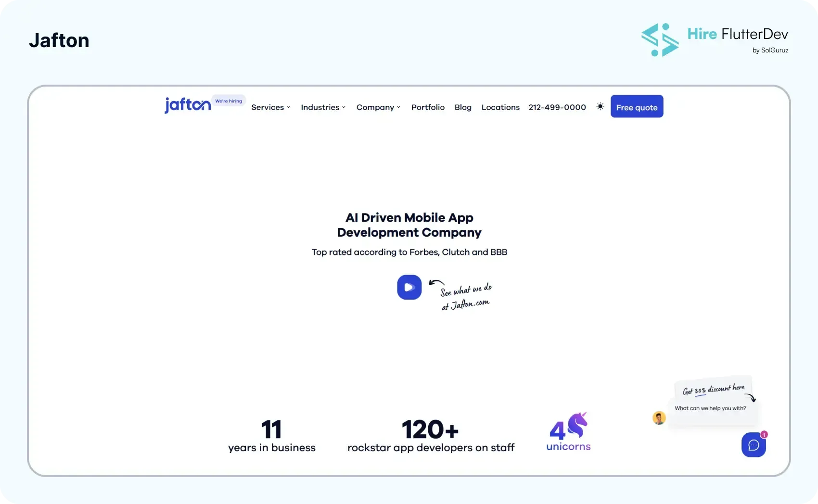Open the chat bubble widget icon
Viewport: 818px width, 504px height.
tap(754, 445)
